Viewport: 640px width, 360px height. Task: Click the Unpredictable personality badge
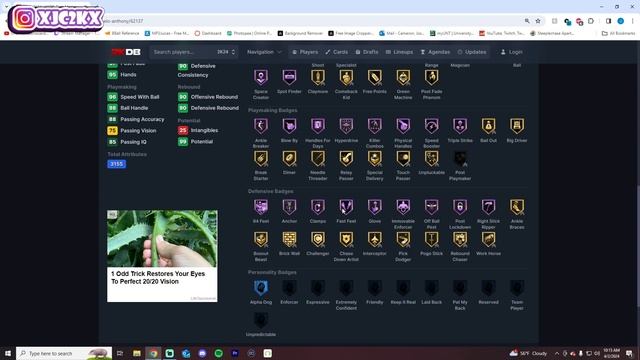[261, 320]
